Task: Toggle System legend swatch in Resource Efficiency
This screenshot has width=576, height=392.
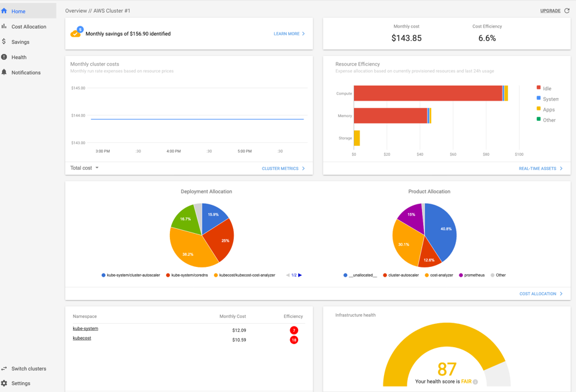Action: [x=539, y=98]
